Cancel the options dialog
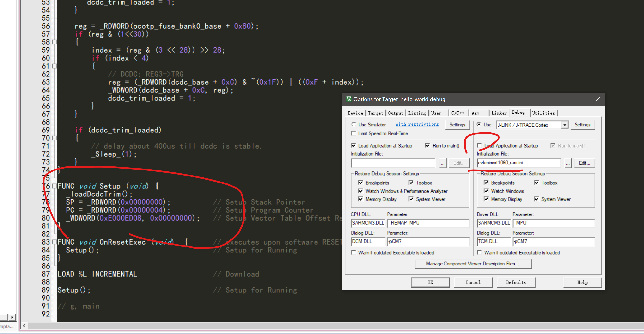 [473, 283]
